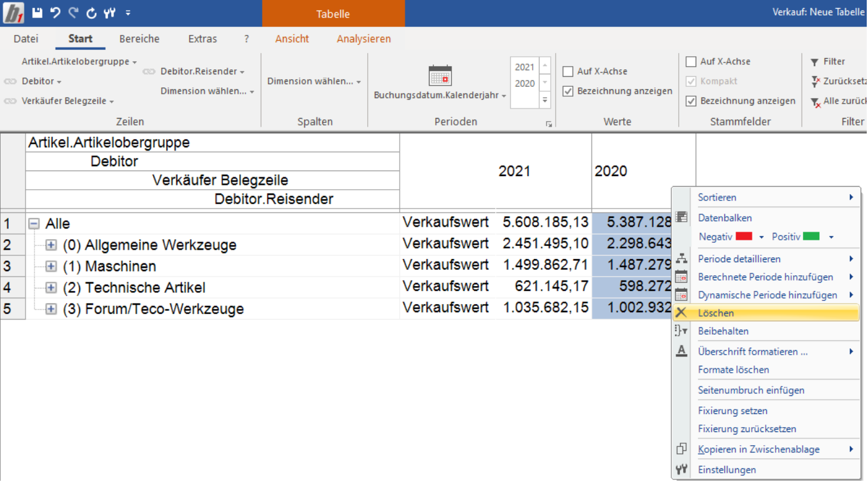Open Dimension wählen dropdown in Spalten group
The image size is (868, 487).
[314, 82]
